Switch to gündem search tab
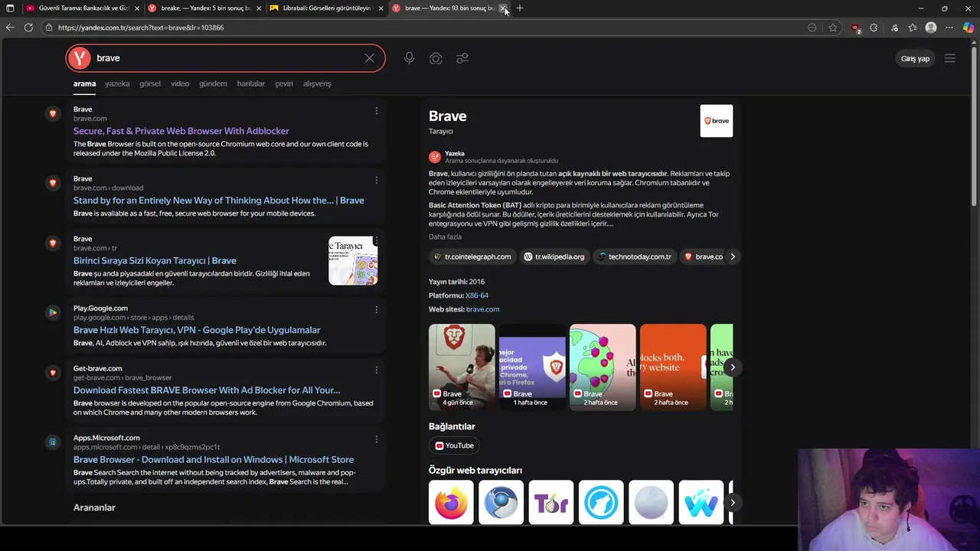Screen dimensions: 980x551 click(x=213, y=83)
